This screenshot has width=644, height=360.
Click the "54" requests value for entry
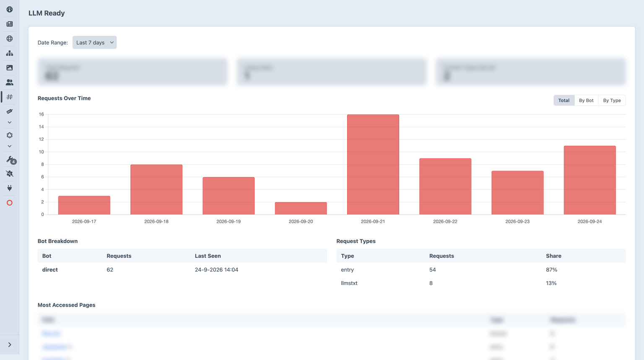pyautogui.click(x=433, y=269)
